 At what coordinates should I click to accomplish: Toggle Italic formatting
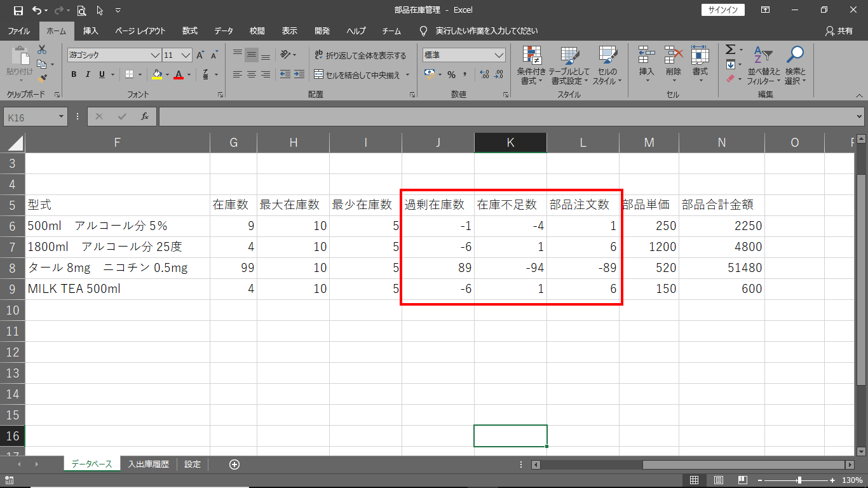point(88,74)
